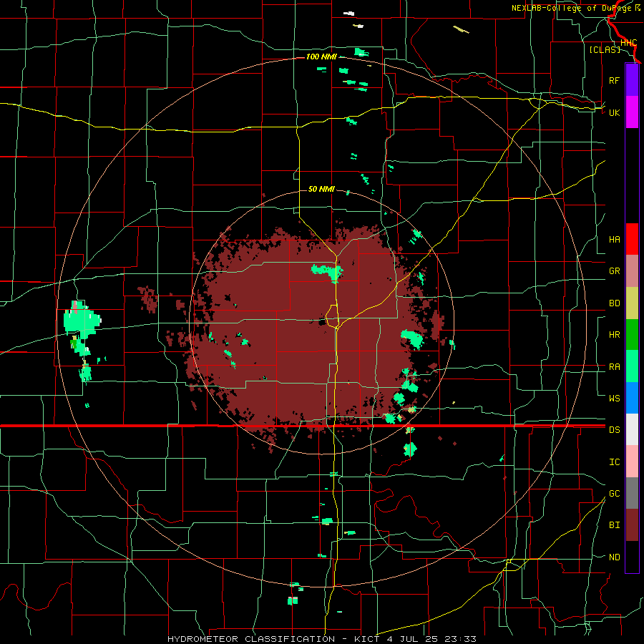Click the 100 NMI range ring label
The height and width of the screenshot is (644, 644).
[x=321, y=57]
